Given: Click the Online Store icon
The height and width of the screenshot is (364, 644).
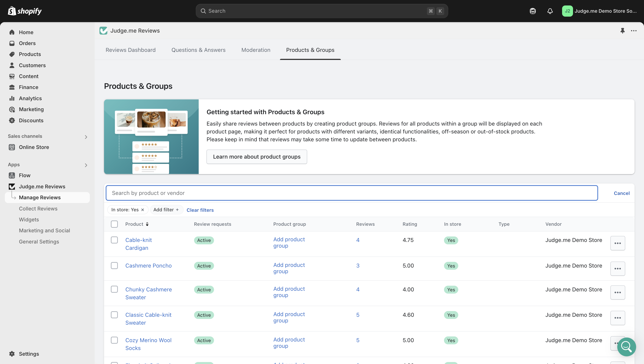Looking at the screenshot, I should (x=12, y=147).
